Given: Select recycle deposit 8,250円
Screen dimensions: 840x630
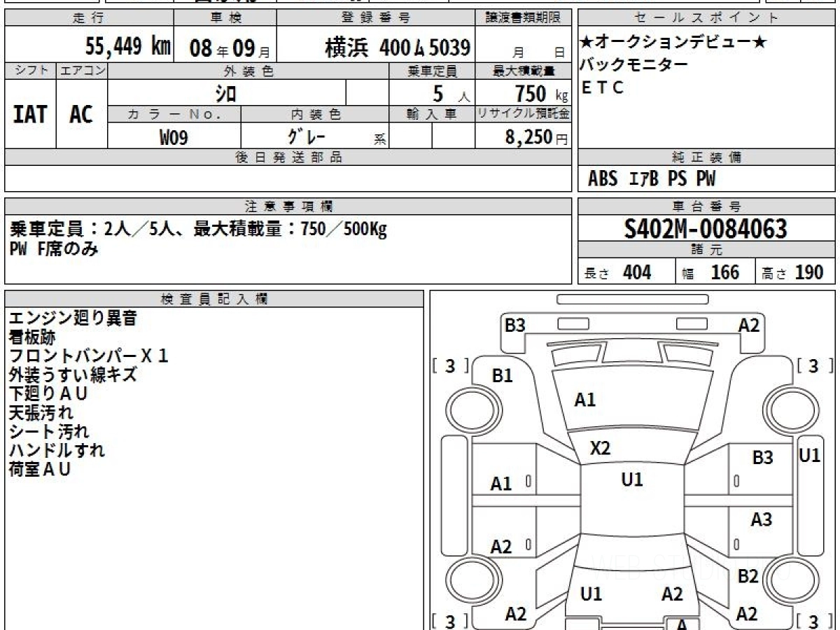Looking at the screenshot, I should (x=536, y=137).
